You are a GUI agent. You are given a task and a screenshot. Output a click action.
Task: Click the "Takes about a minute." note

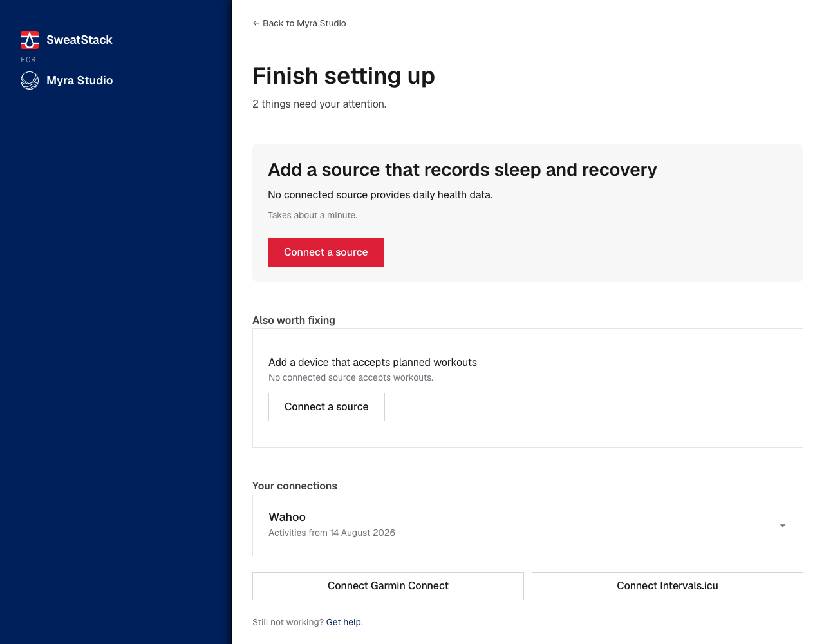(x=313, y=215)
